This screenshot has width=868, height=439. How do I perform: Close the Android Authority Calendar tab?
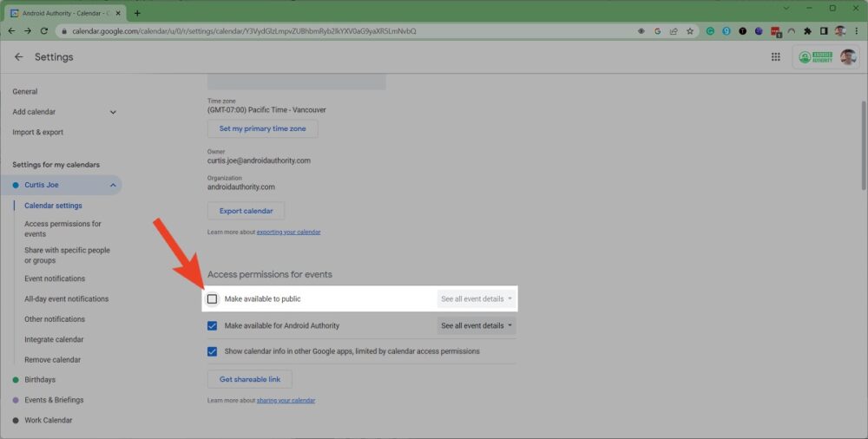[x=118, y=13]
